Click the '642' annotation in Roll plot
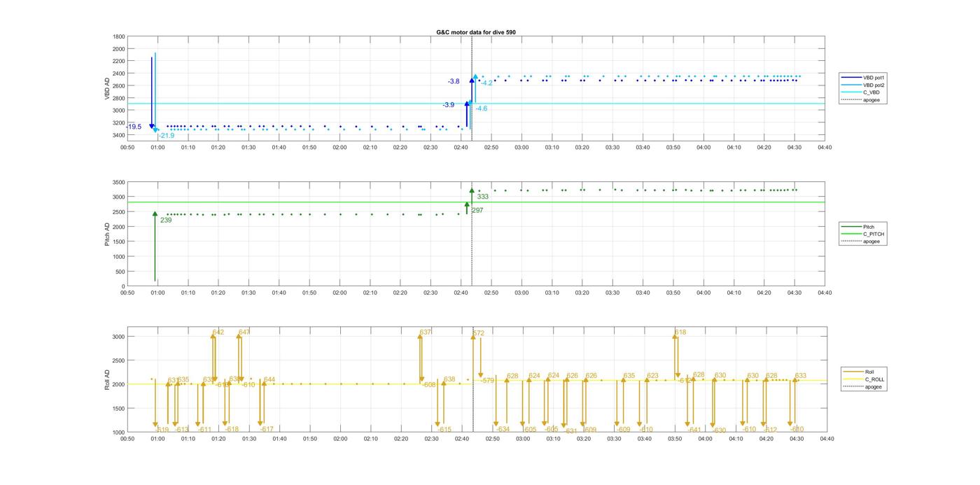This screenshot has height=485, width=980. tap(218, 332)
